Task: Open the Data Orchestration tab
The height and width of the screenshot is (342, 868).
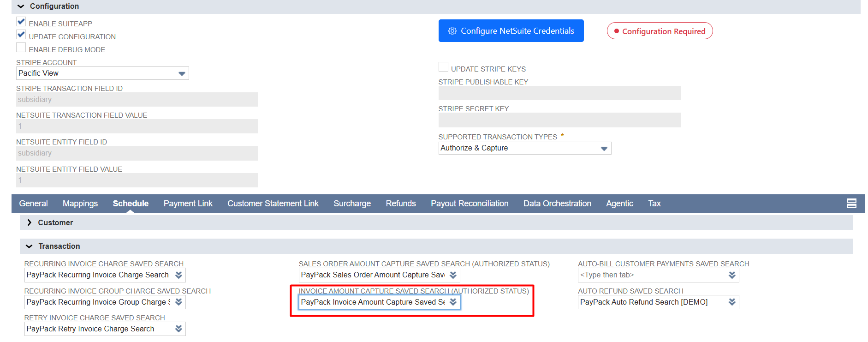Action: pos(557,204)
